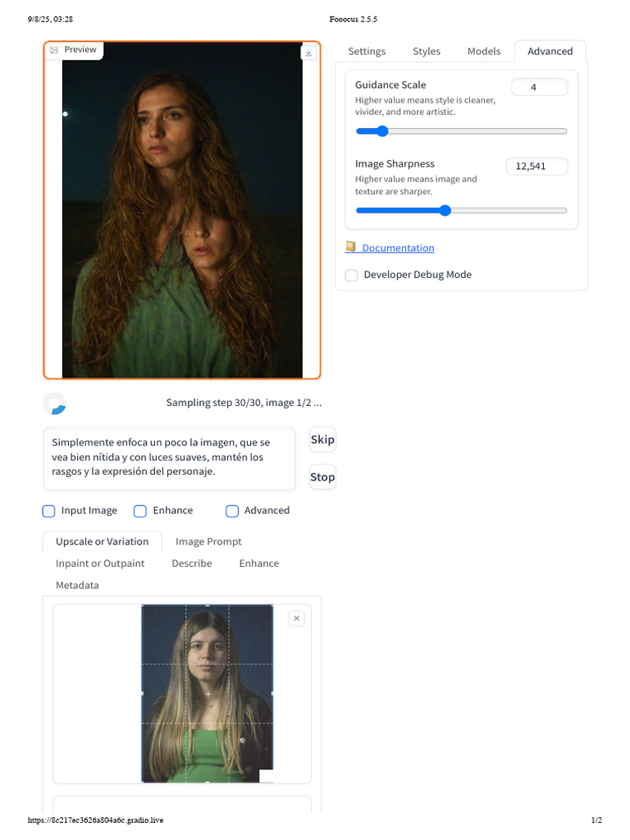The image size is (630, 840).
Task: Remove uploaded image with the X icon
Action: coord(296,619)
